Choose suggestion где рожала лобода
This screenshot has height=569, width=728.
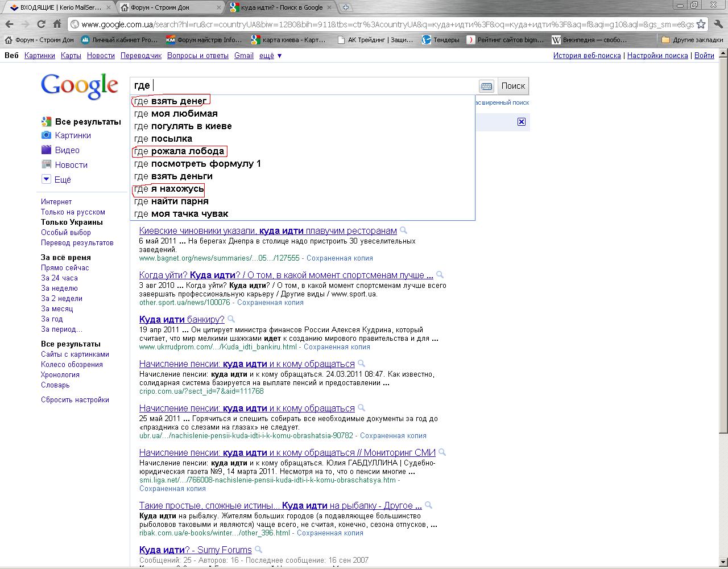(x=302, y=151)
